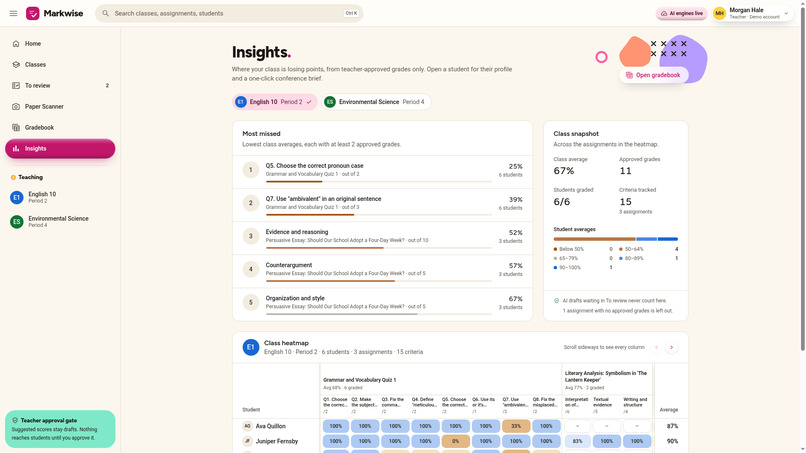Open most missed item Q5 pronoun case

(x=382, y=172)
